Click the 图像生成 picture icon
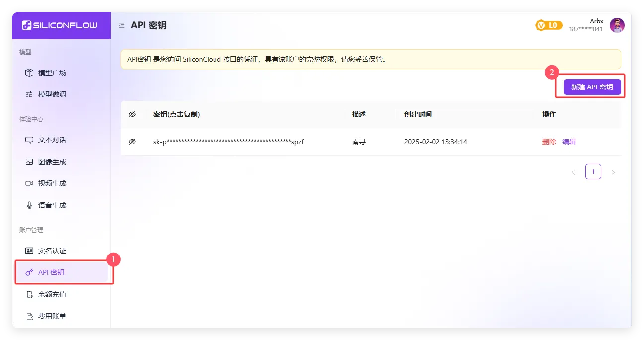The image size is (644, 340). tap(29, 162)
